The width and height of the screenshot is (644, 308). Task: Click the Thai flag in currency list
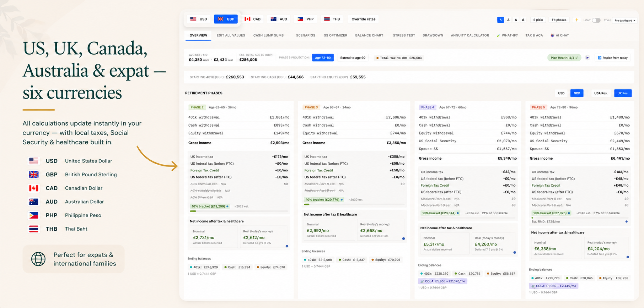tap(34, 229)
